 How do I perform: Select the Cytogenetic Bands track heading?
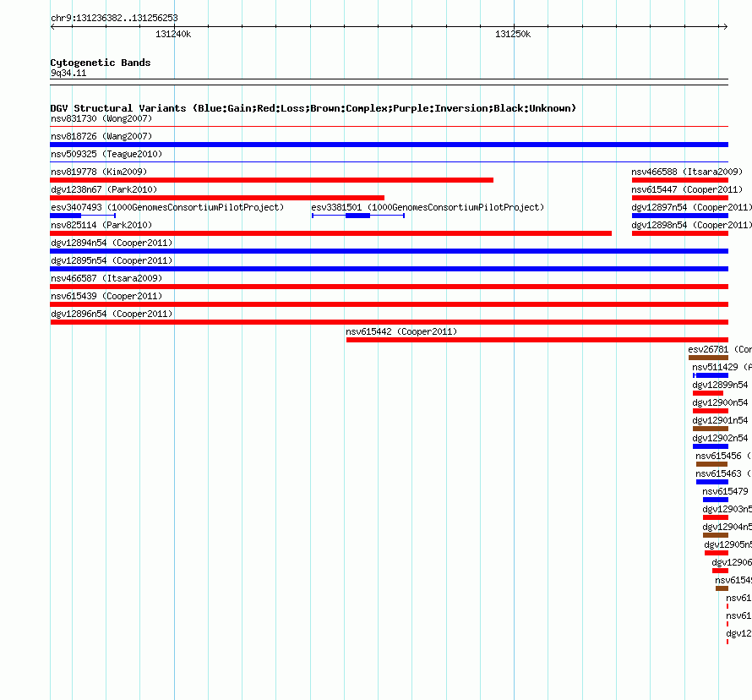pos(101,63)
